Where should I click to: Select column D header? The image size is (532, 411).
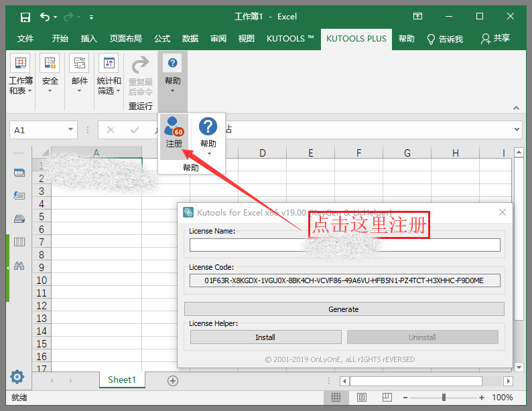(x=262, y=153)
